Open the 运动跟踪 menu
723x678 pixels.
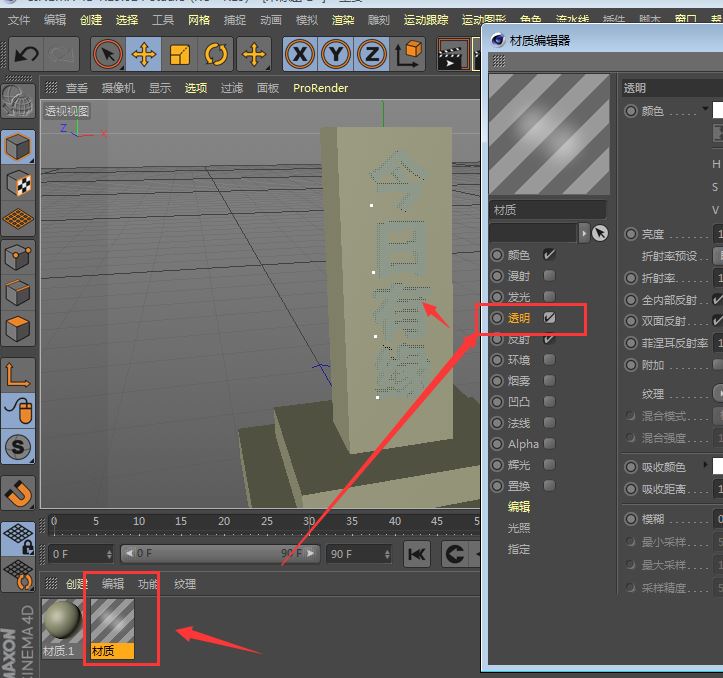(426, 20)
